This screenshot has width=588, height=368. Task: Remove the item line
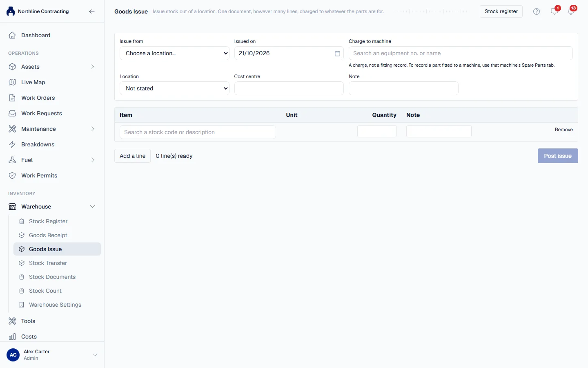click(x=563, y=130)
